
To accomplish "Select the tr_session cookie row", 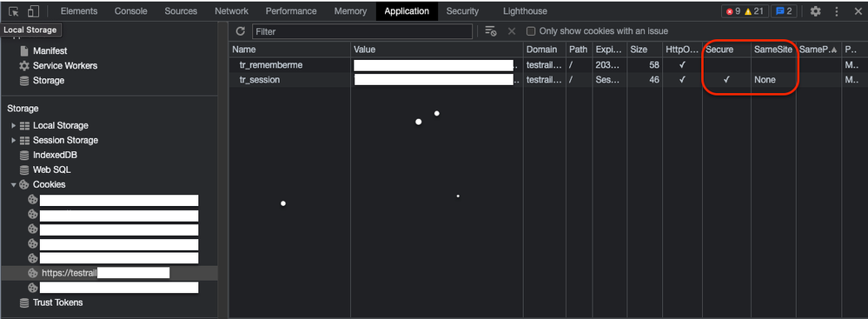I will coord(548,80).
